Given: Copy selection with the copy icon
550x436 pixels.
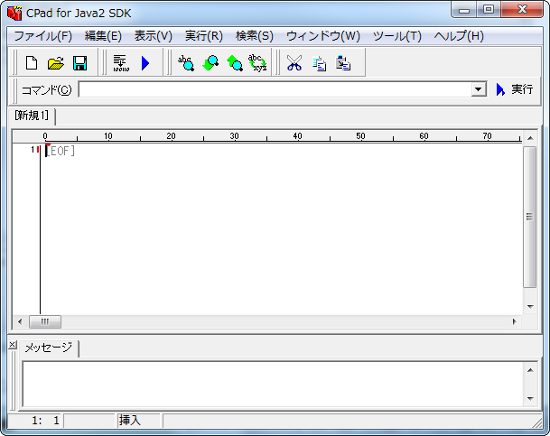Looking at the screenshot, I should click(x=319, y=63).
